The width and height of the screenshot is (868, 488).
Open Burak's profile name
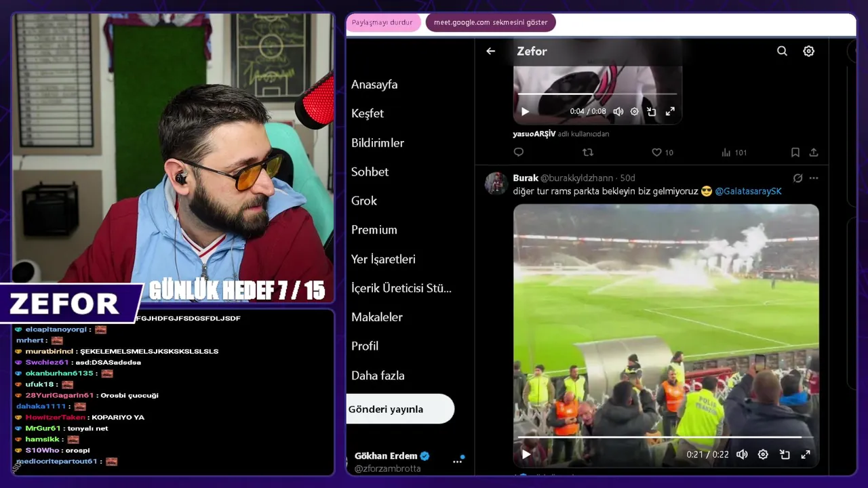(526, 178)
